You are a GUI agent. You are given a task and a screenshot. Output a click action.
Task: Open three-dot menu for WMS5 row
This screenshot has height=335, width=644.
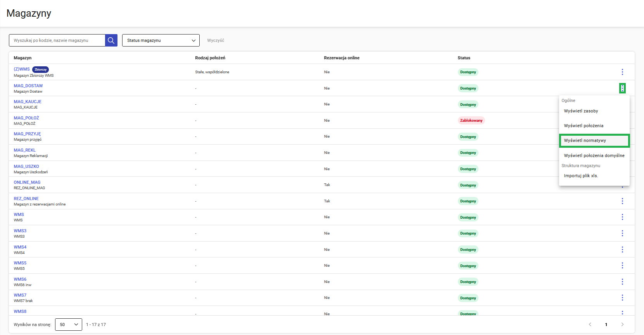(622, 266)
